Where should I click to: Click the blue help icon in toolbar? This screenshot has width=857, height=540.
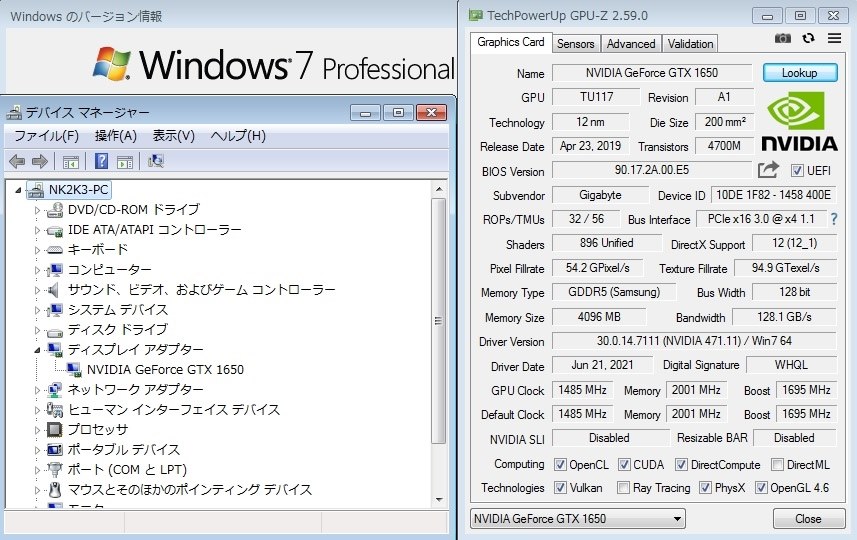pos(102,161)
